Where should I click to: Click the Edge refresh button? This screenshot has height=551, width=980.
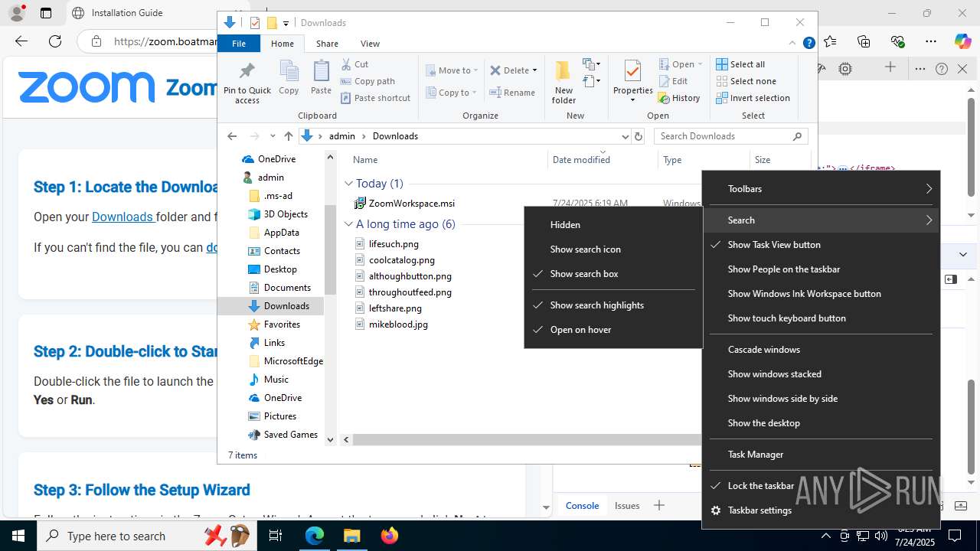pos(55,41)
